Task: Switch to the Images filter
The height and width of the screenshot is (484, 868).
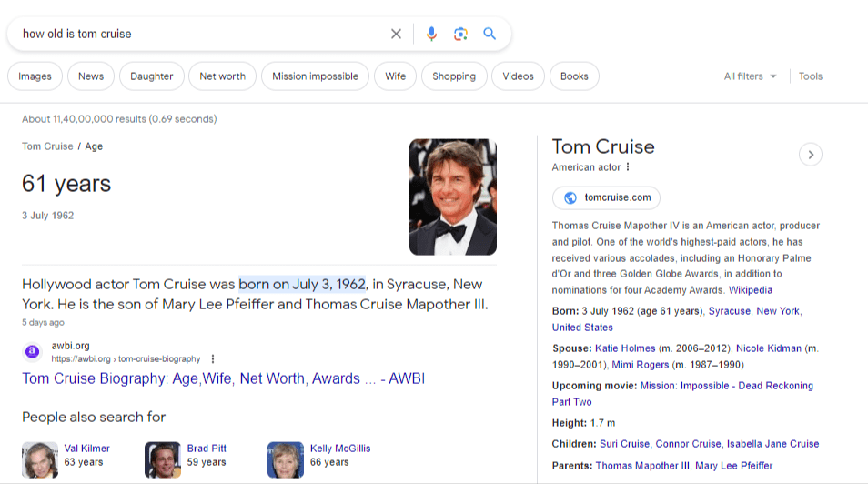Action: pos(35,76)
